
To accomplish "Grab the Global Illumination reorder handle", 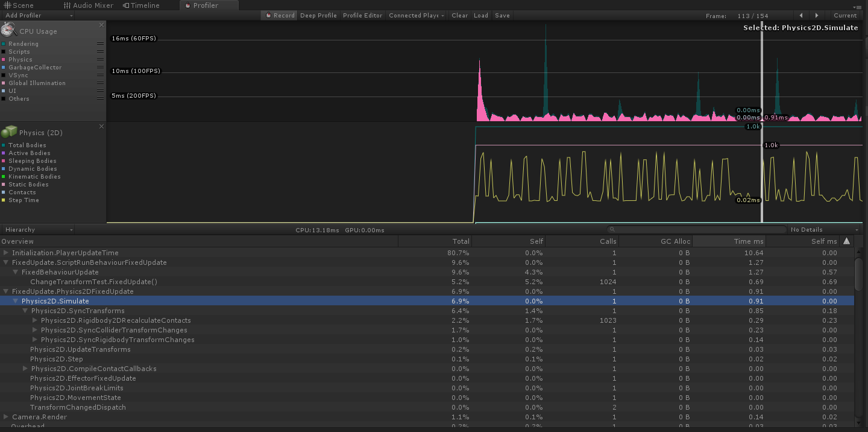I will [100, 83].
